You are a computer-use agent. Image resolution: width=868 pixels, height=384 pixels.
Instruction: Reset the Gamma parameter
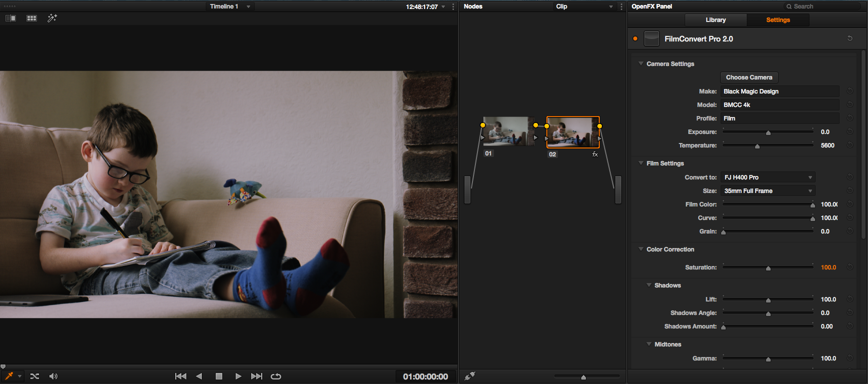[x=850, y=358]
